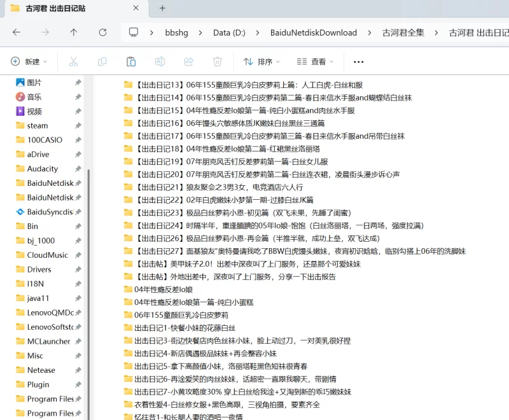Open the LenovoQMDc folder in sidebar
Screen dimensions: 509x420
tap(50, 312)
